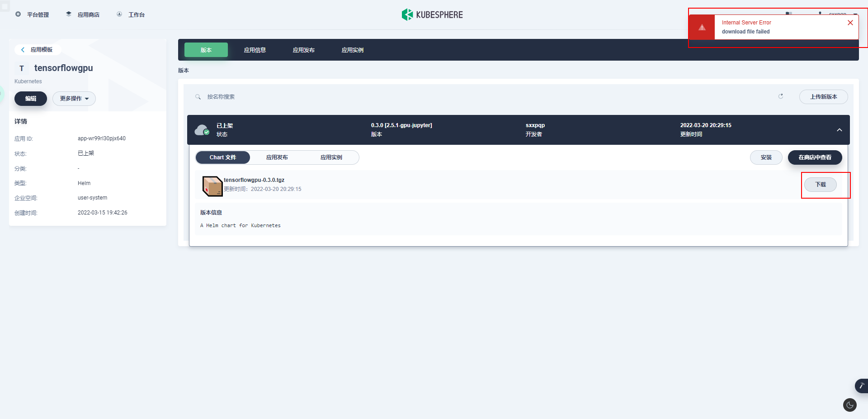Screen dimensions: 868x419
Task: Select the Chart 文件 sub-tab
Action: (222, 157)
